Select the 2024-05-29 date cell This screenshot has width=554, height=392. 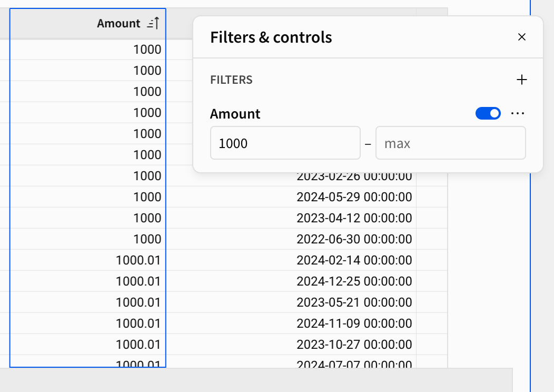coord(354,197)
